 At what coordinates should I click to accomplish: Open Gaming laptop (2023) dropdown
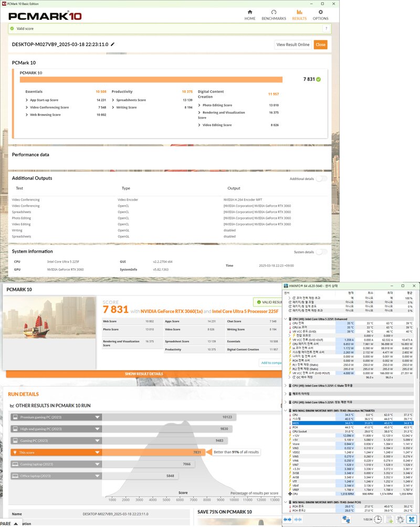pos(97,464)
